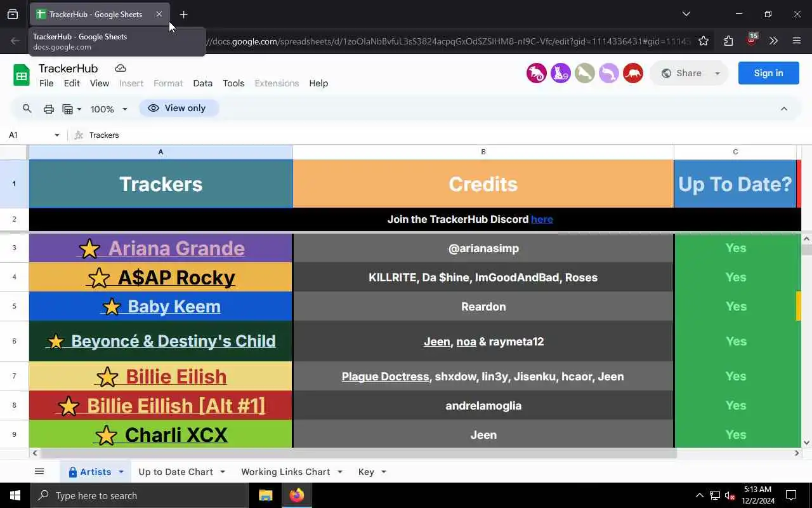Open the Windows Start menu

click(15, 495)
